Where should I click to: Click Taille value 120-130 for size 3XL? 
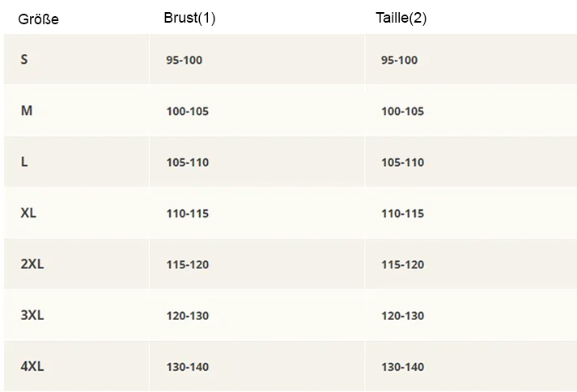[402, 315]
